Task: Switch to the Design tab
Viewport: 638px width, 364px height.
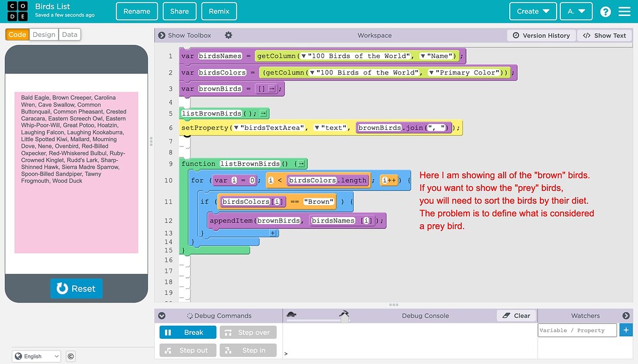Action: coord(43,34)
